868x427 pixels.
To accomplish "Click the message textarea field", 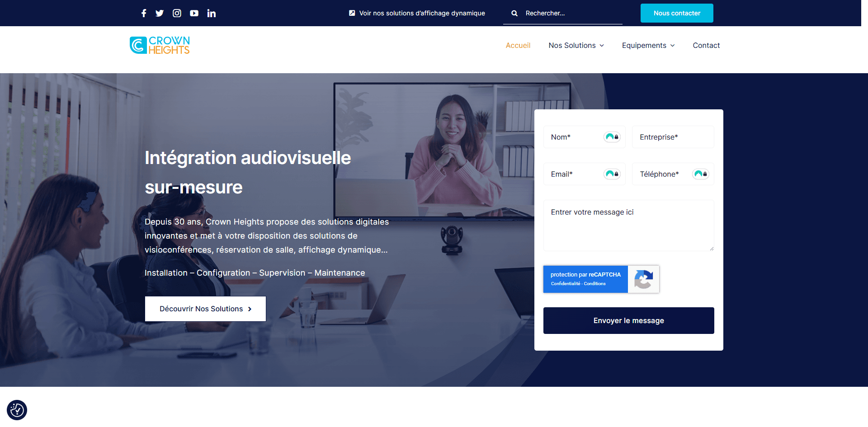I will [x=628, y=225].
